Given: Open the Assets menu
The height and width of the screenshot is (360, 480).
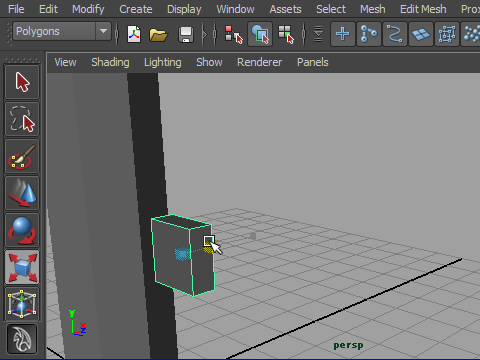Looking at the screenshot, I should tap(285, 9).
